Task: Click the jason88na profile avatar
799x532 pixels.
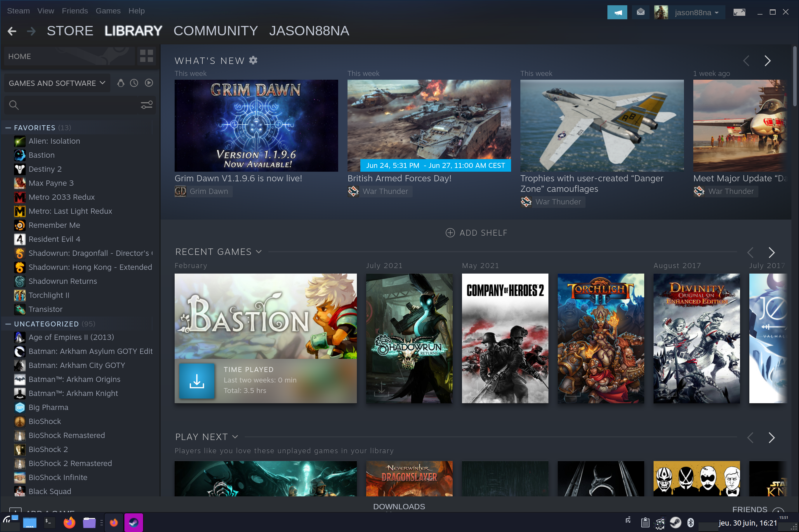Action: click(x=661, y=13)
